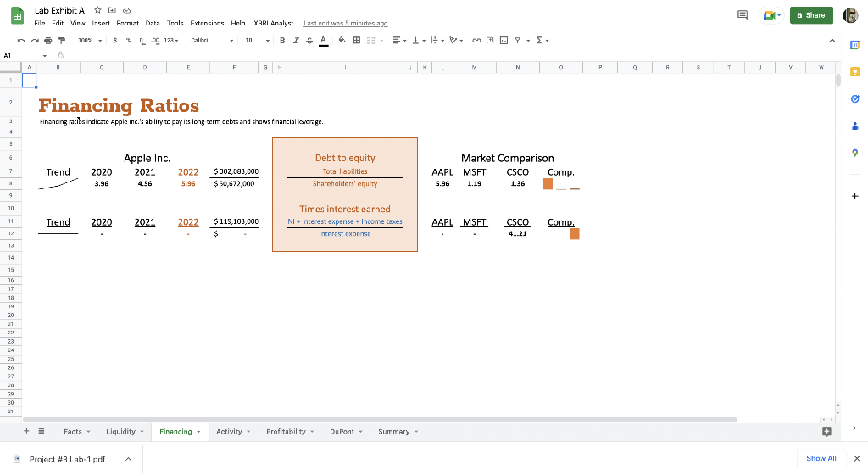Open text wrapping options
Viewport: 868px width, 476px height.
click(x=437, y=41)
